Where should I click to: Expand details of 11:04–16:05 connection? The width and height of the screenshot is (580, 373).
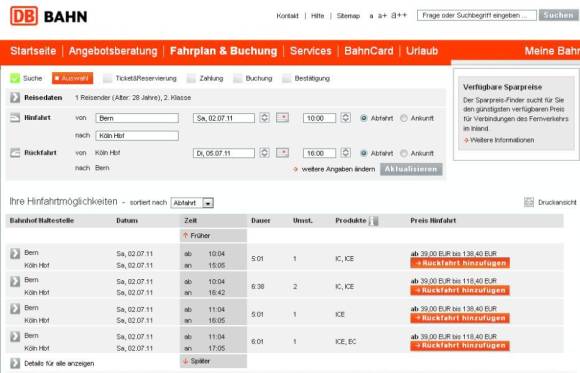pyautogui.click(x=15, y=309)
